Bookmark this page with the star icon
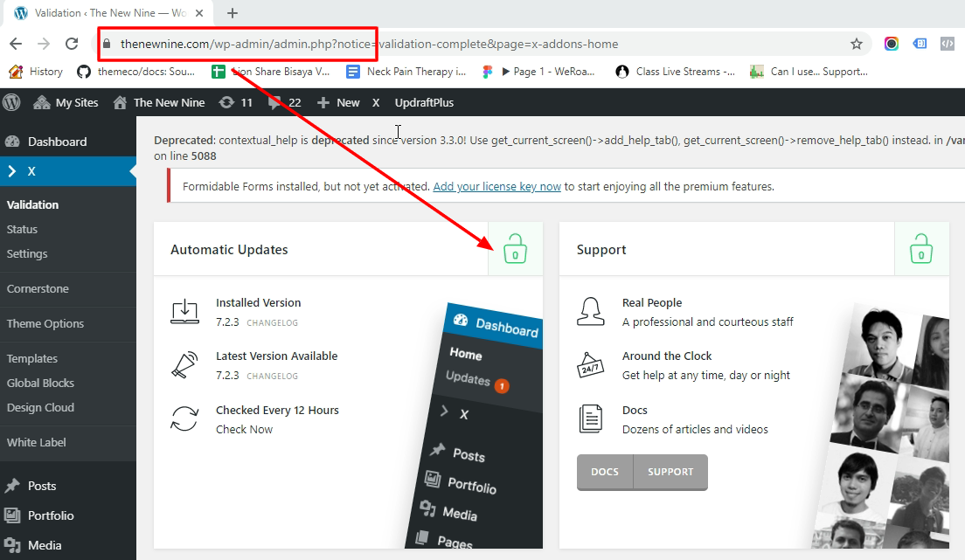This screenshot has height=560, width=965. 856,44
